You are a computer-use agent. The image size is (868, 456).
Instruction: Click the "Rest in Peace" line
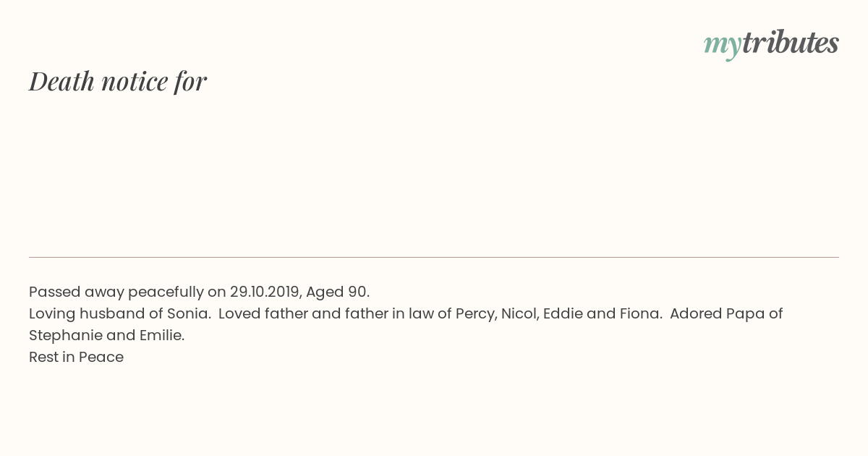76,357
